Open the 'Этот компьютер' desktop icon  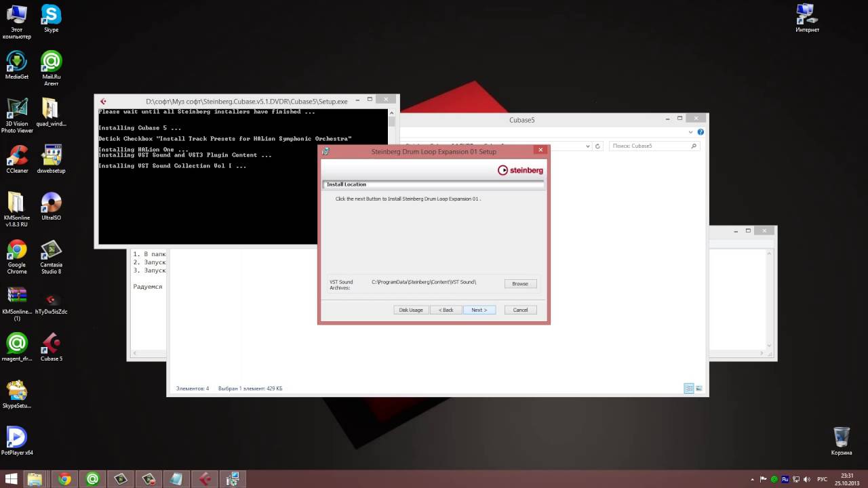coord(17,22)
